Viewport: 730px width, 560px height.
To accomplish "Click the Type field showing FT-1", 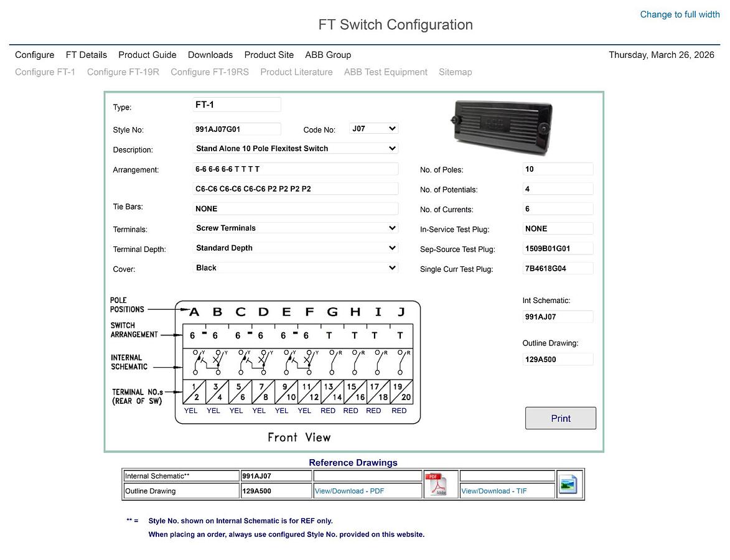I will [236, 105].
